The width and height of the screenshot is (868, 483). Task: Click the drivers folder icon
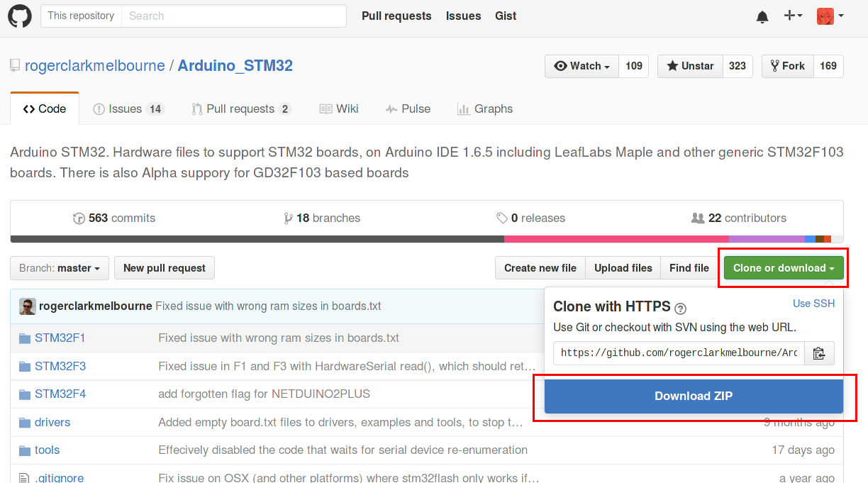point(25,423)
